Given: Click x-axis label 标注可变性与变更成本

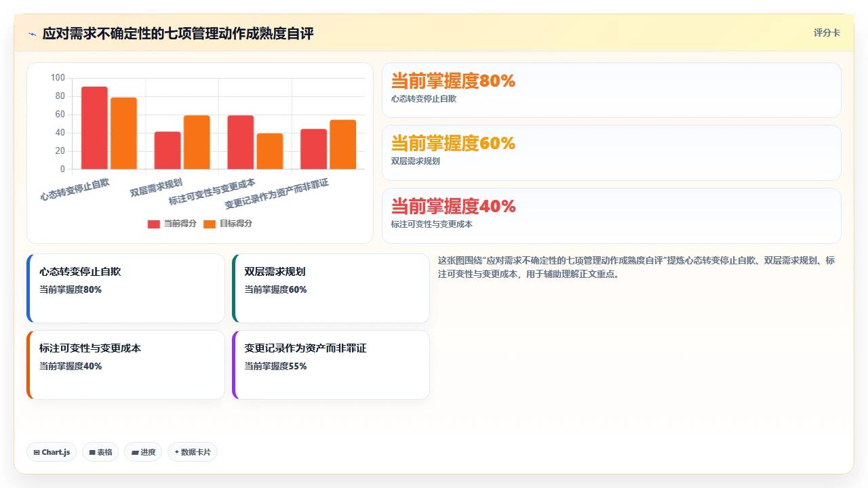Looking at the screenshot, I should pos(212,192).
